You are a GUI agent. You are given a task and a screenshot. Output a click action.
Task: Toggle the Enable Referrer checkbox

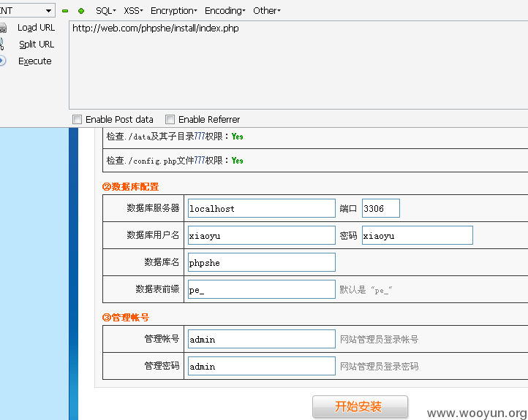click(x=170, y=119)
